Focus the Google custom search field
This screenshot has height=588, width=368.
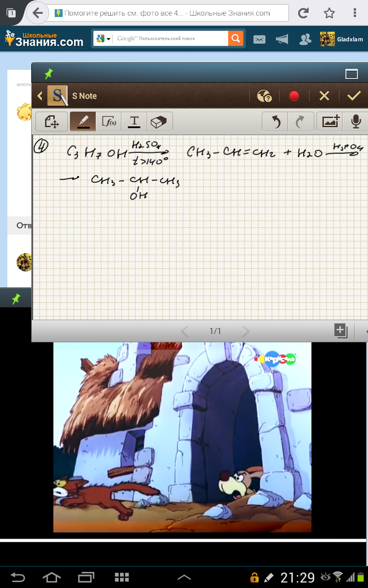point(171,39)
